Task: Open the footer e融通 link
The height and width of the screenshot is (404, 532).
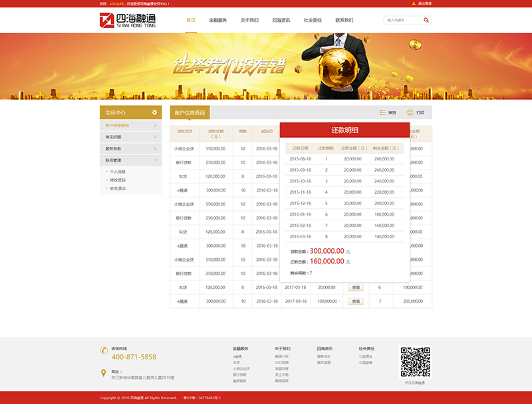Action: pyautogui.click(x=237, y=357)
